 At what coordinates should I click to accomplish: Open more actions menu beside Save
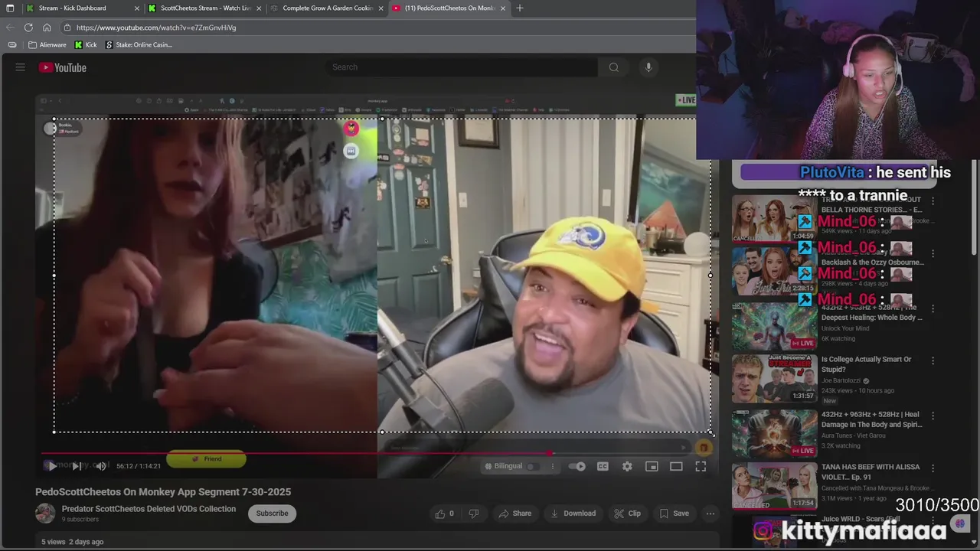tap(710, 514)
